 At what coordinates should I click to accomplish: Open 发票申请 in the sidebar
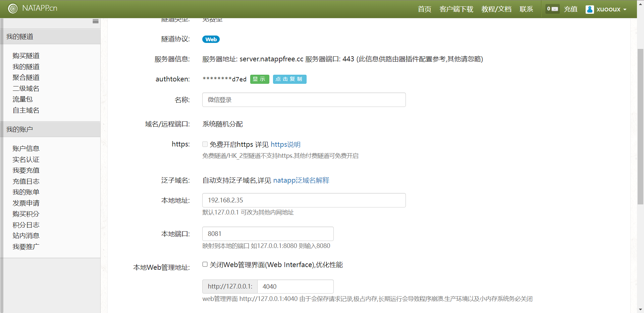point(26,203)
